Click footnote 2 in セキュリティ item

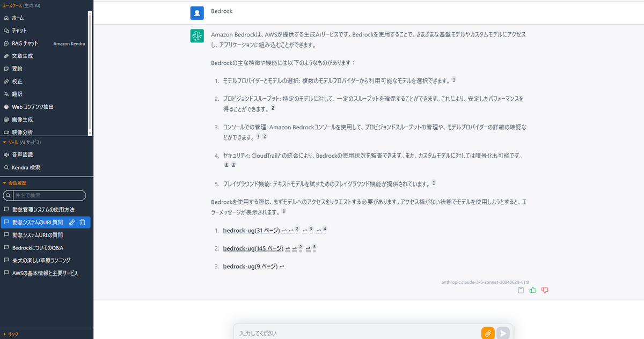(x=233, y=164)
